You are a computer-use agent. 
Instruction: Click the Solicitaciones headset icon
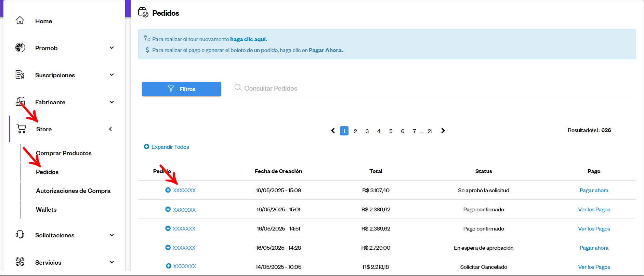click(x=20, y=235)
